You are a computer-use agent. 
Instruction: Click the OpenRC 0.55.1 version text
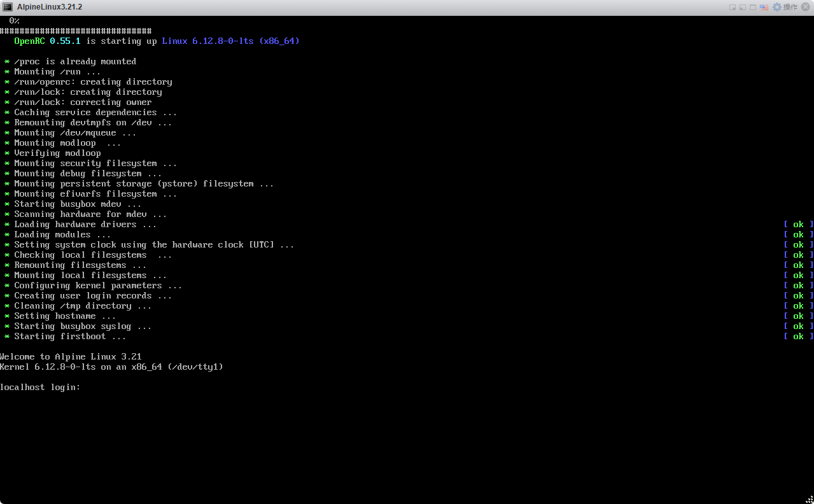[48, 41]
